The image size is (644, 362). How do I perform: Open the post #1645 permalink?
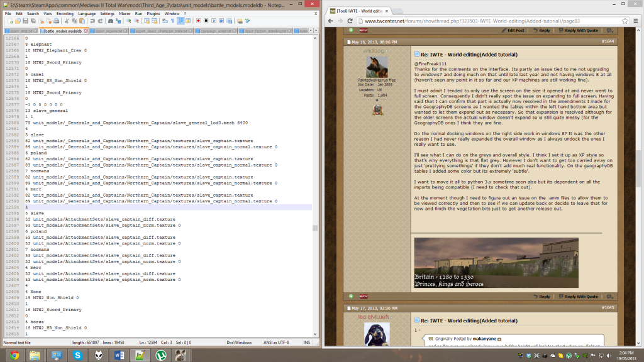(608, 307)
